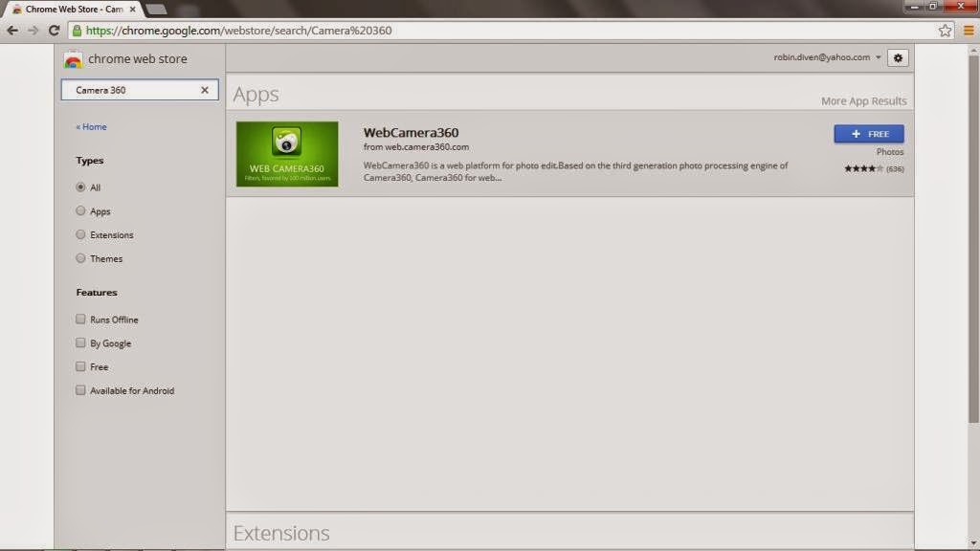The image size is (980, 551).
Task: Click the page vertical scrollbar
Action: pos(973,240)
